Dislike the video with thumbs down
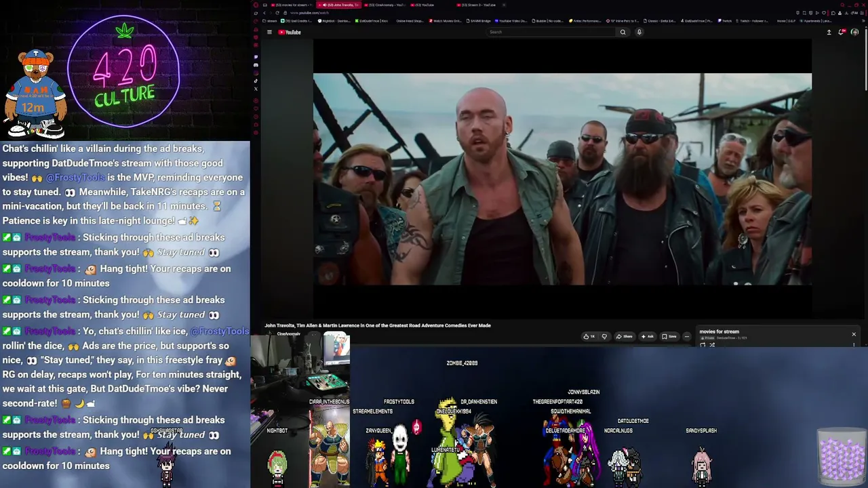 (x=604, y=336)
